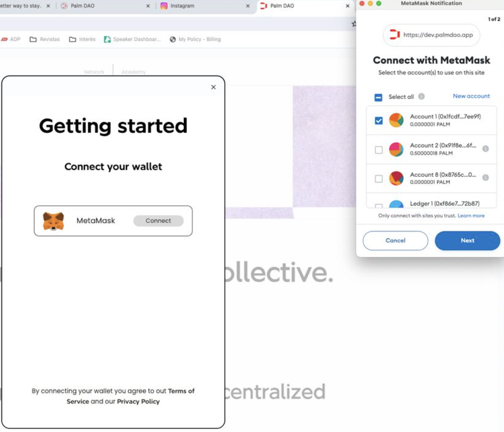The image size is (504, 432).
Task: Uncheck the Account 1 checkbox
Action: coord(379,120)
